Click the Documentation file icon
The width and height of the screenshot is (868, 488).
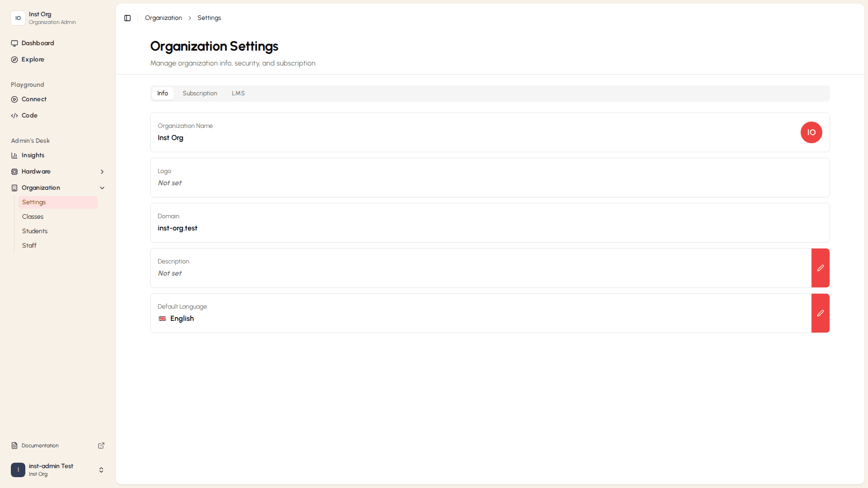[x=14, y=446]
